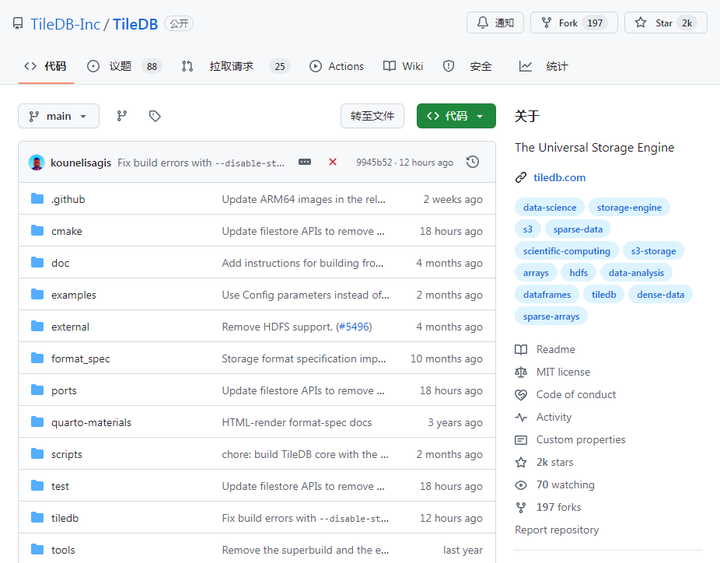720x563 pixels.
Task: Click the 转至文件 button
Action: (372, 116)
